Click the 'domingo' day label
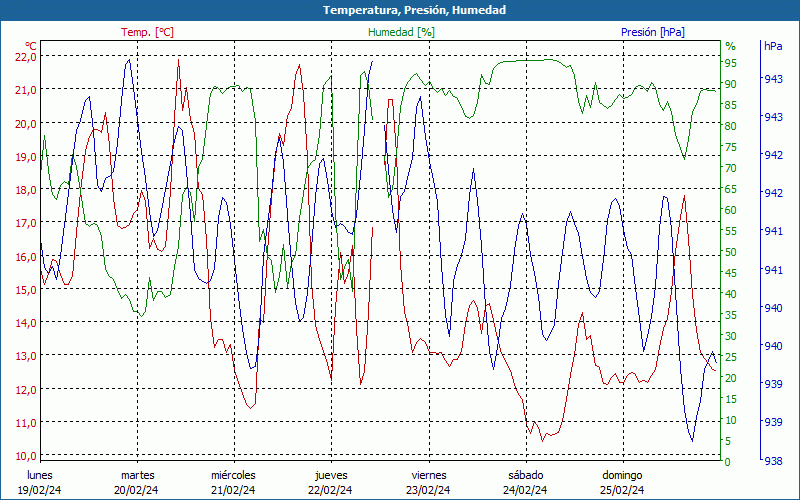The image size is (800, 500). coord(622,476)
